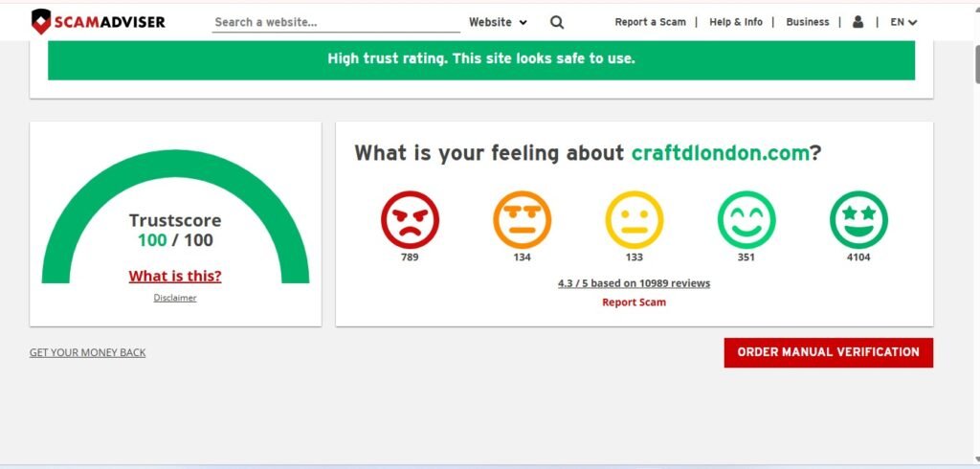This screenshot has height=469, width=980.
Task: Open the Disclaimer link
Action: pos(175,298)
